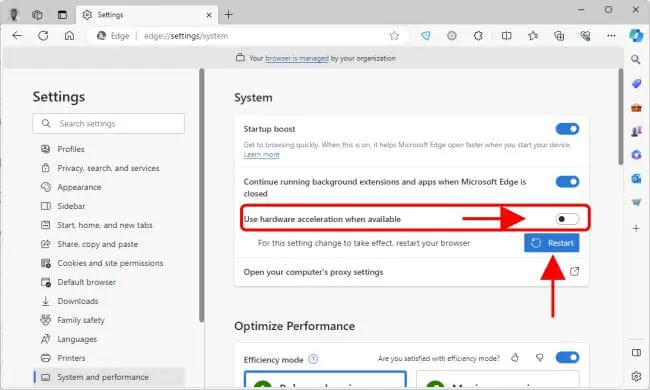This screenshot has width=650, height=390.
Task: Customize sidebar with the plus icon
Action: [636, 228]
